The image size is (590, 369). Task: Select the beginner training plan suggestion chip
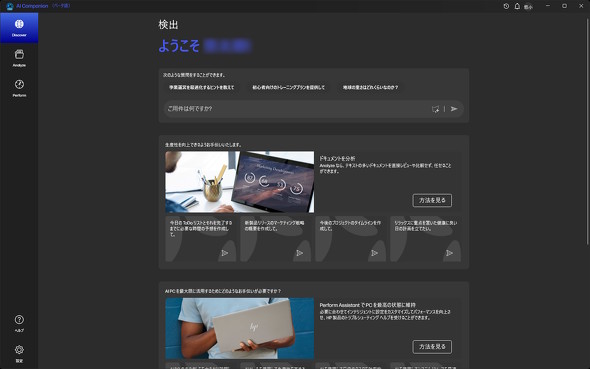pos(289,87)
